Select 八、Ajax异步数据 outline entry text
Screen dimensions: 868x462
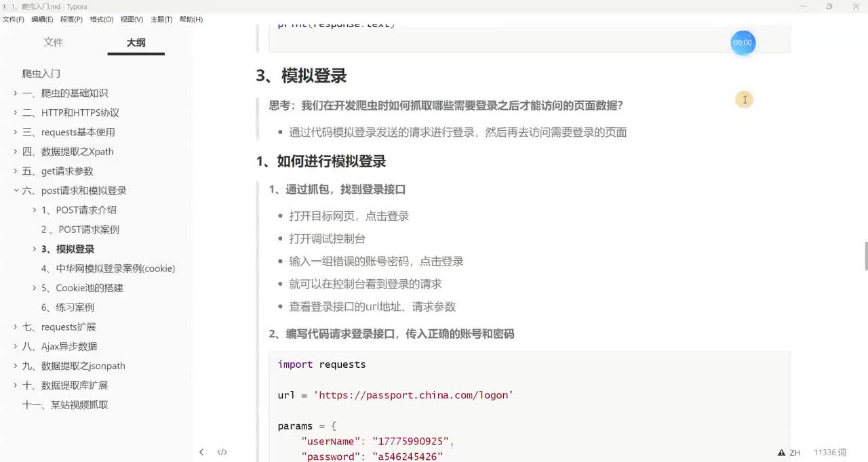click(60, 346)
